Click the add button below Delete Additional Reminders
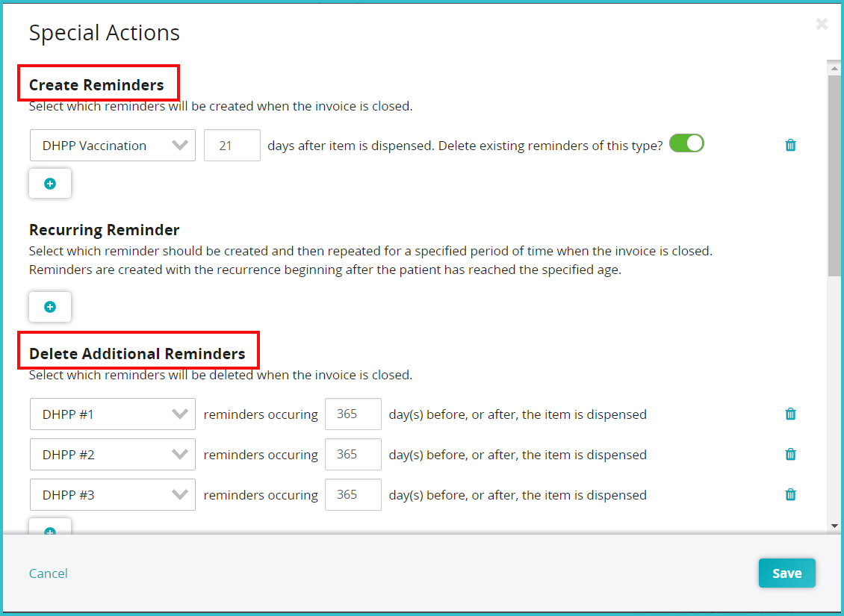 click(x=49, y=530)
